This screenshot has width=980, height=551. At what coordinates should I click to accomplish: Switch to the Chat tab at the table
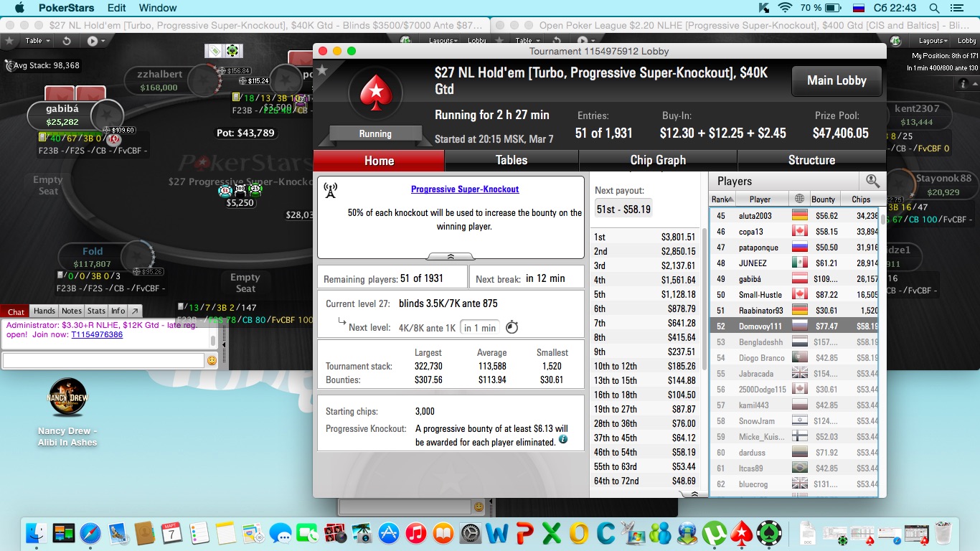[x=16, y=311]
